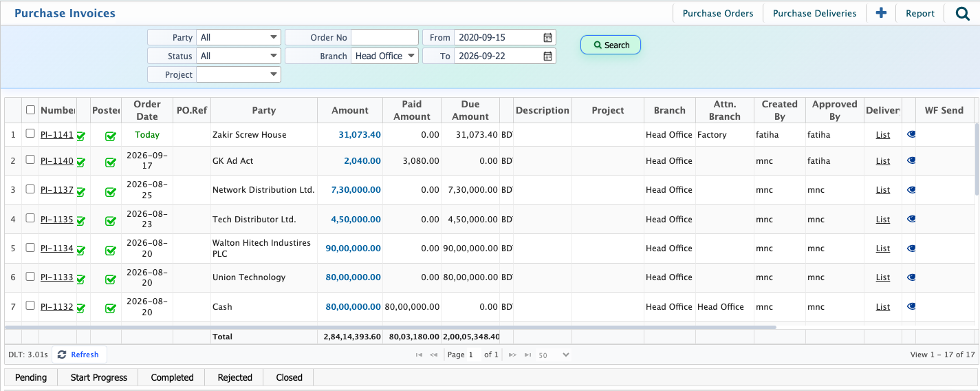Go to the first page of the grid
Screen dimensions: 980x391
coord(419,355)
